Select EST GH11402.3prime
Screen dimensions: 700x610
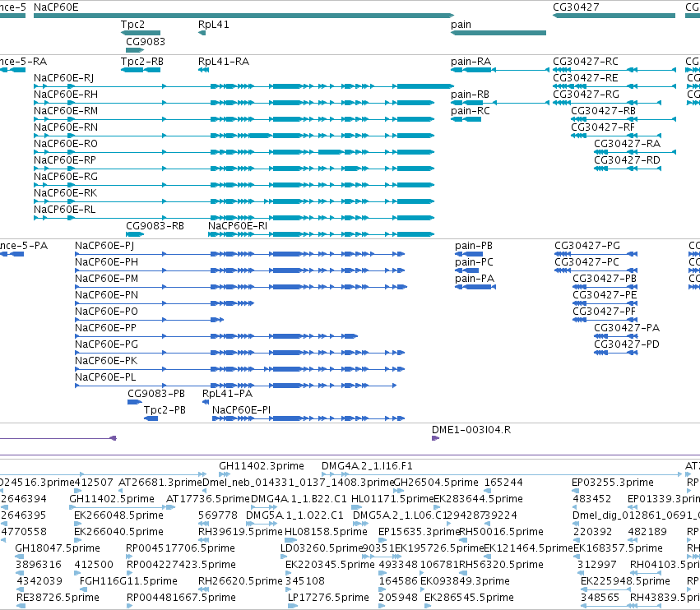click(261, 466)
